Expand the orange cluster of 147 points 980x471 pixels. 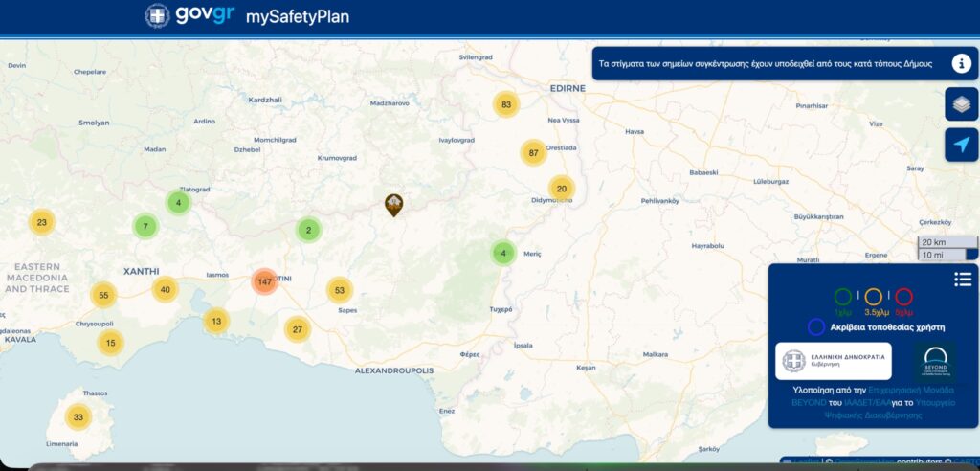coord(264,281)
